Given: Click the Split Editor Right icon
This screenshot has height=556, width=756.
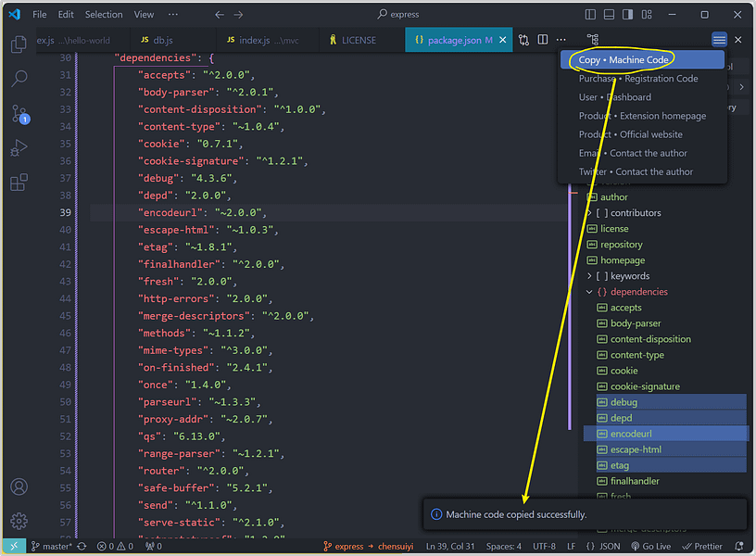Looking at the screenshot, I should (543, 40).
